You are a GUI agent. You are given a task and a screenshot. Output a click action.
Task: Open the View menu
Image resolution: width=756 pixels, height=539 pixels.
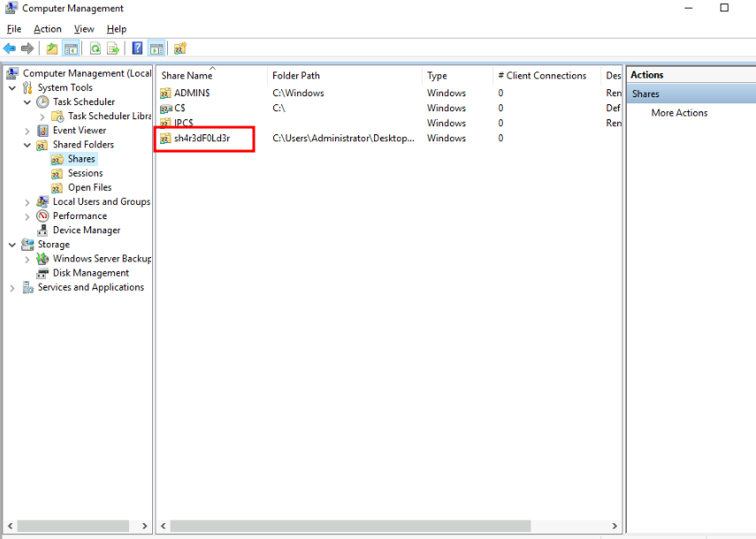[x=84, y=29]
